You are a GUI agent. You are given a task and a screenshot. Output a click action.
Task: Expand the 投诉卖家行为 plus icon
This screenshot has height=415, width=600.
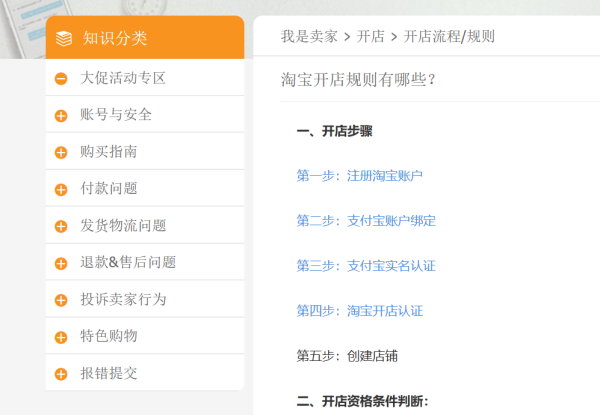coord(61,300)
